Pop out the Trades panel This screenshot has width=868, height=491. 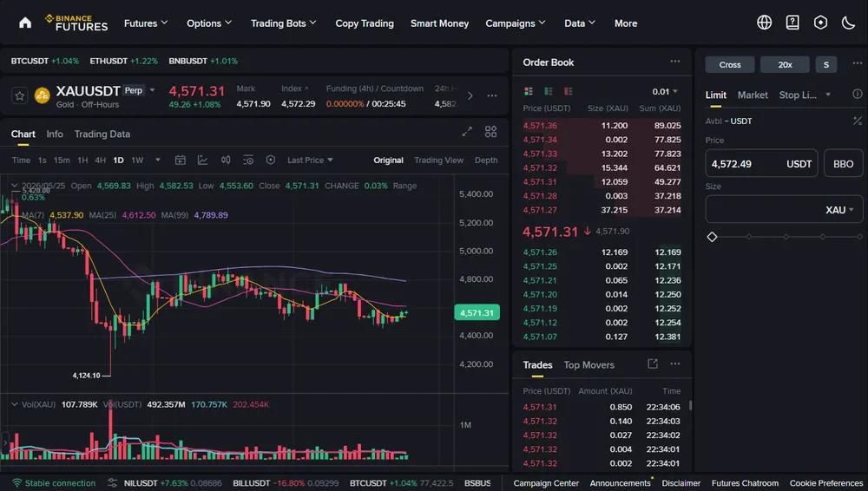pyautogui.click(x=653, y=363)
